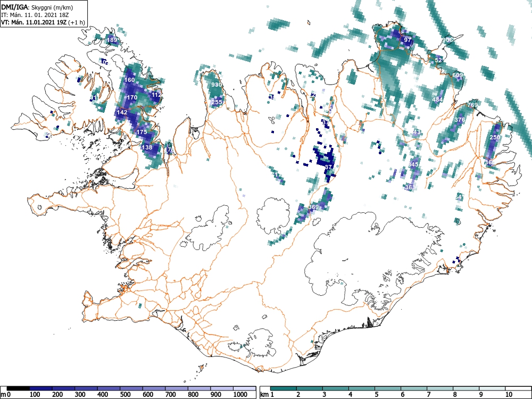Click the visibility value '376' on the map
The image size is (532, 399).
(x=460, y=120)
